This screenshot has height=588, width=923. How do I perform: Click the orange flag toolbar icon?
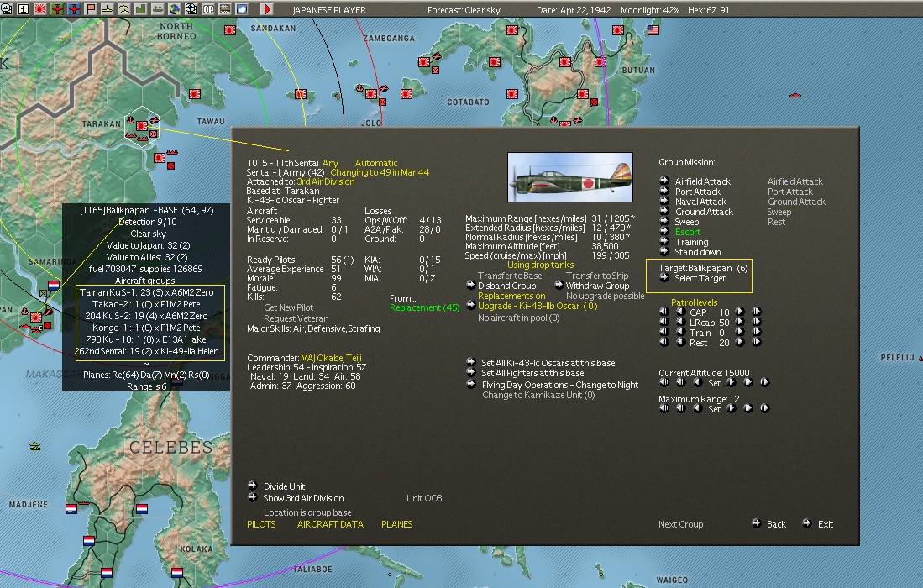(91, 9)
